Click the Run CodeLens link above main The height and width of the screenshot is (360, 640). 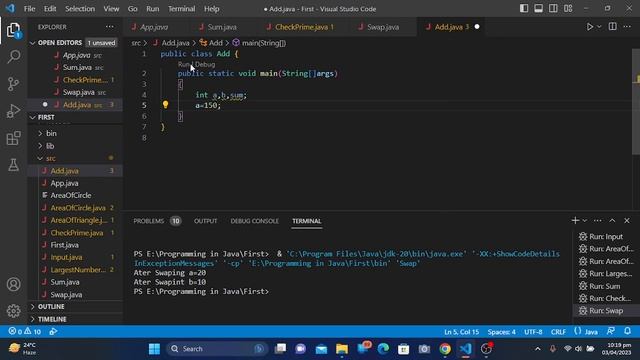coord(184,64)
